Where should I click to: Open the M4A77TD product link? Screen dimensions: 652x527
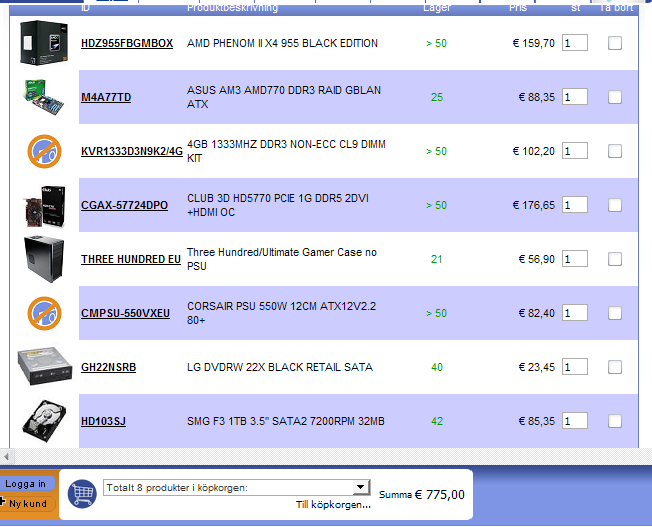pyautogui.click(x=106, y=97)
